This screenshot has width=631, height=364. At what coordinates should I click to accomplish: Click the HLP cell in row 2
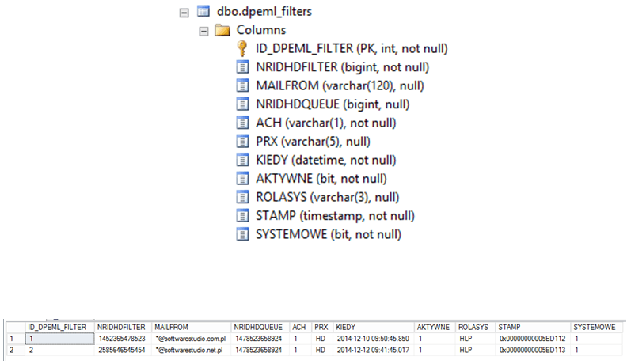pos(475,350)
